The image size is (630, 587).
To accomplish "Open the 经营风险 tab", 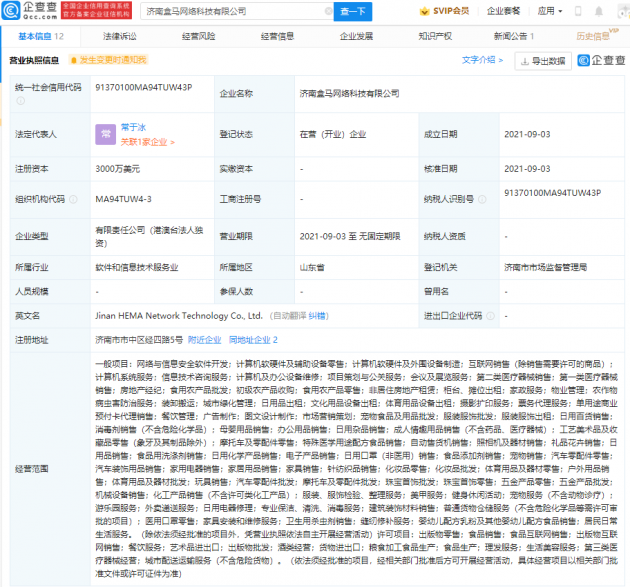I will 198,37.
